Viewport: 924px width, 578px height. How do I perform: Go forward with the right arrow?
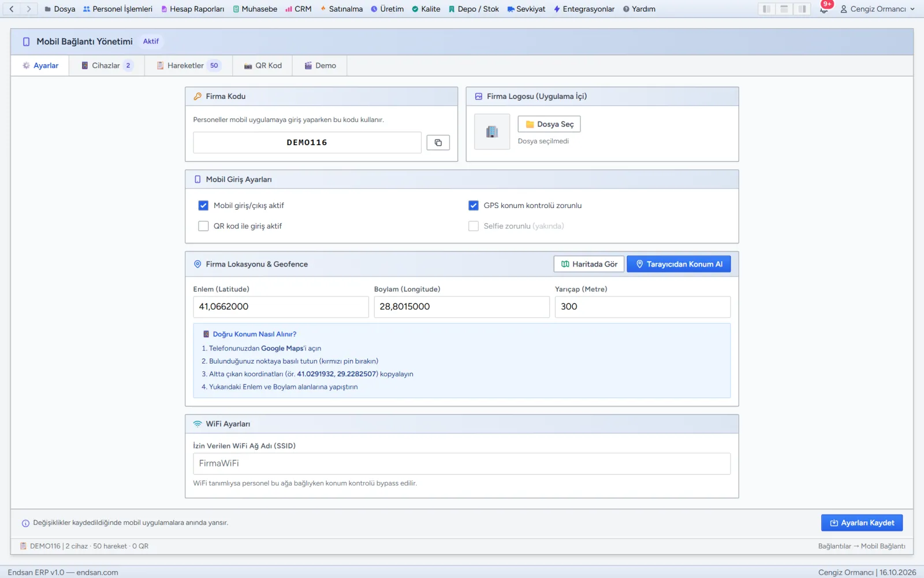coord(28,9)
